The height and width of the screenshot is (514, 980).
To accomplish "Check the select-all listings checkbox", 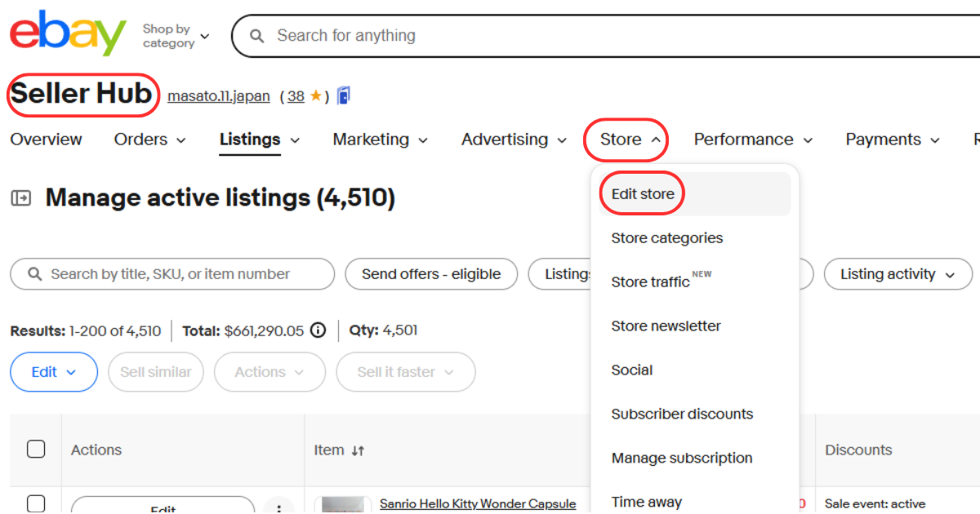I will point(36,450).
